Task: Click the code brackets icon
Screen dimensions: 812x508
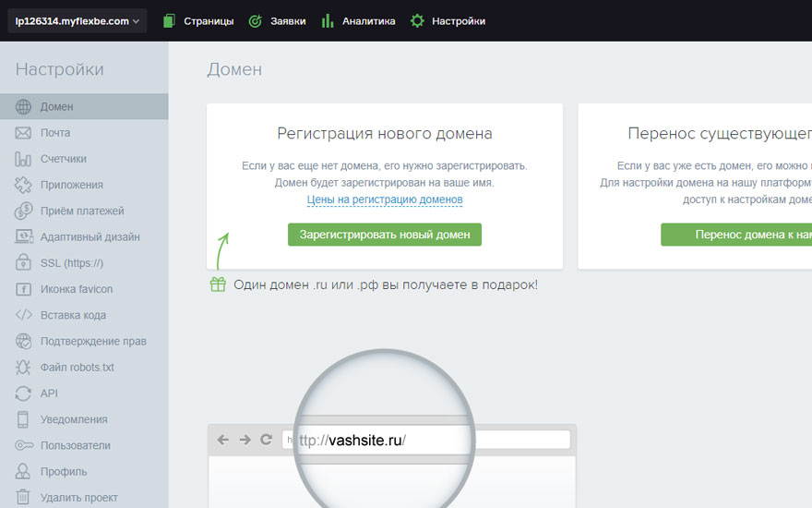Action: point(24,315)
